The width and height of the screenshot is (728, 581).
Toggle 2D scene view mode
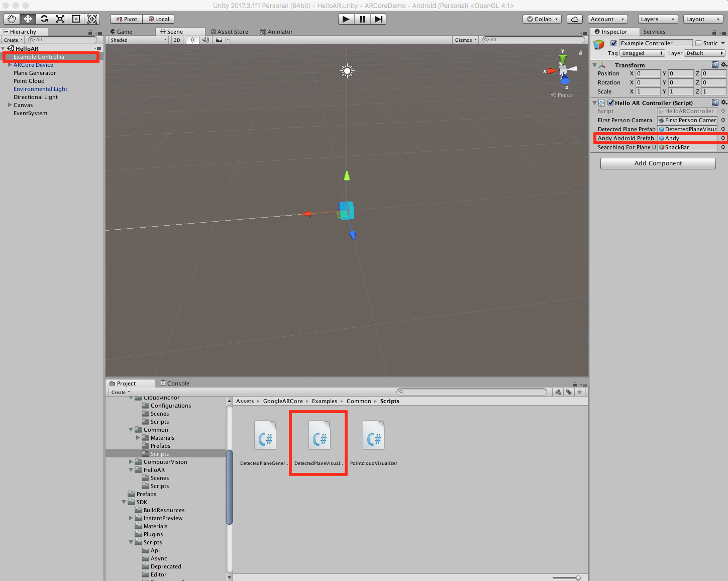(177, 40)
